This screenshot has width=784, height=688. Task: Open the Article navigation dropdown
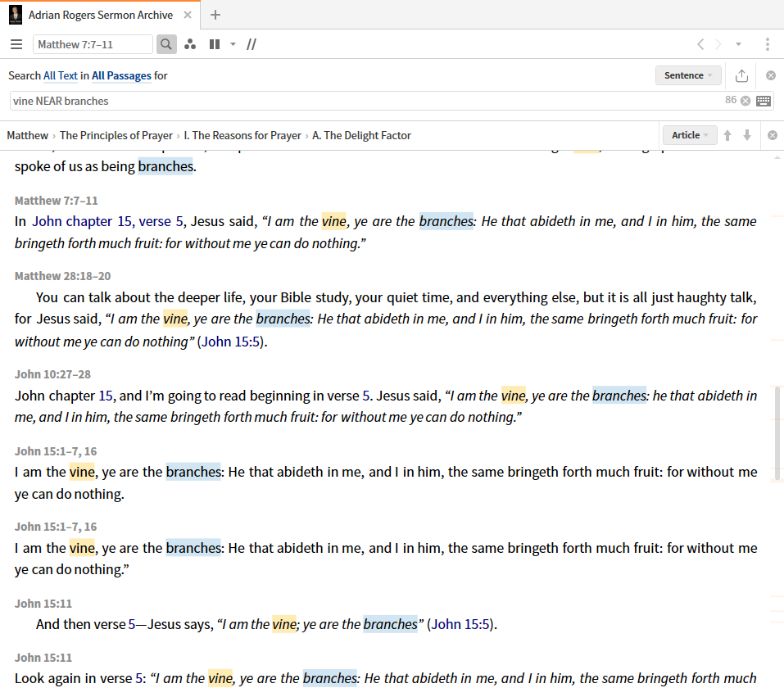coord(690,135)
